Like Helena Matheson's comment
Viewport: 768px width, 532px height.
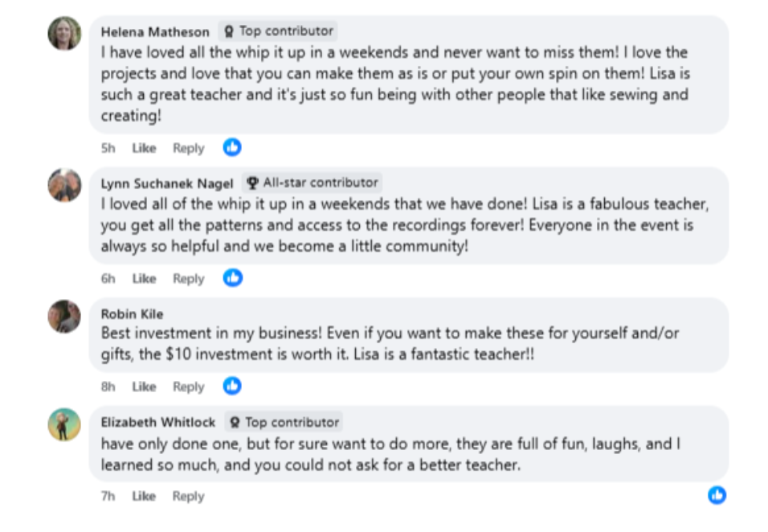(x=144, y=148)
